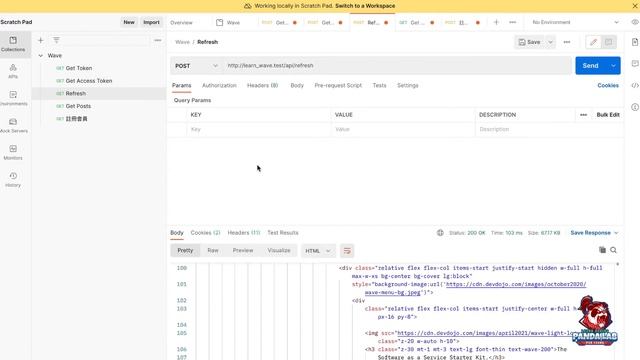Click the Import button
Viewport: 640px width, 360px height.
tap(151, 22)
